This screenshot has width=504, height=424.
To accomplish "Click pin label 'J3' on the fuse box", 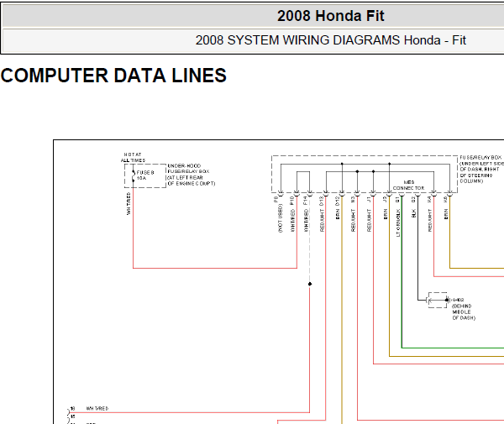I will pos(385,200).
